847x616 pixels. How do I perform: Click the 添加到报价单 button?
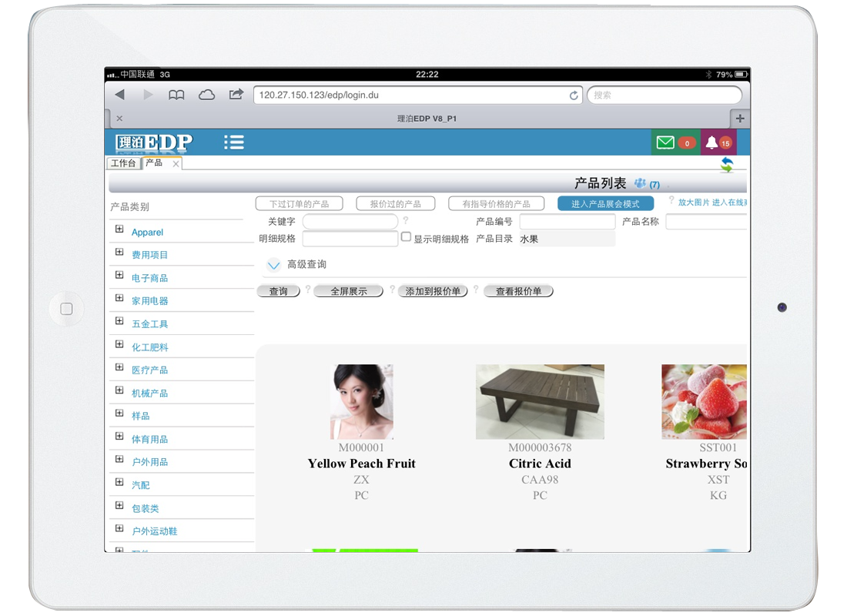click(x=433, y=291)
